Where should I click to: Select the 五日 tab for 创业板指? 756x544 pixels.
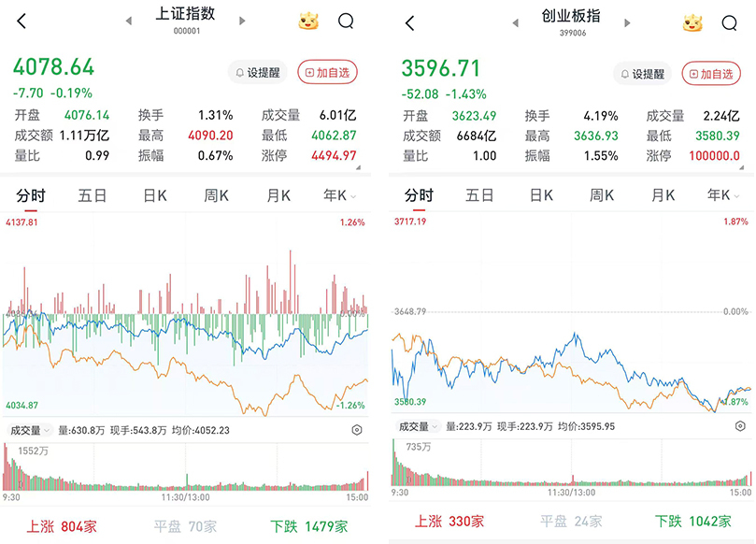pos(479,195)
